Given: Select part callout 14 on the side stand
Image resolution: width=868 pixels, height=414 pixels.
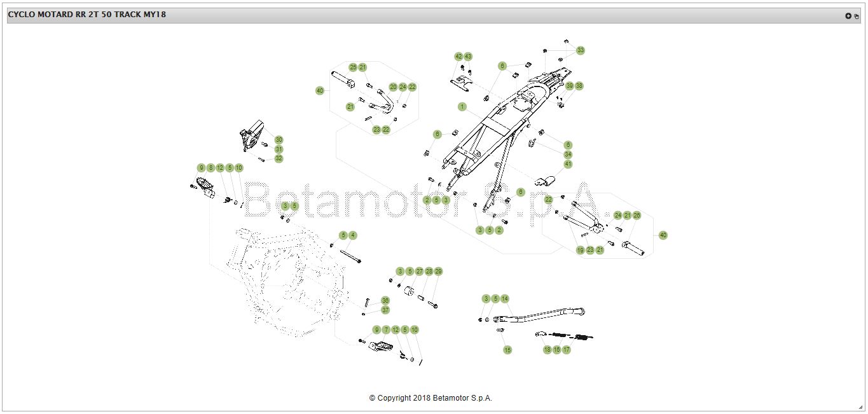Looking at the screenshot, I should point(505,299).
